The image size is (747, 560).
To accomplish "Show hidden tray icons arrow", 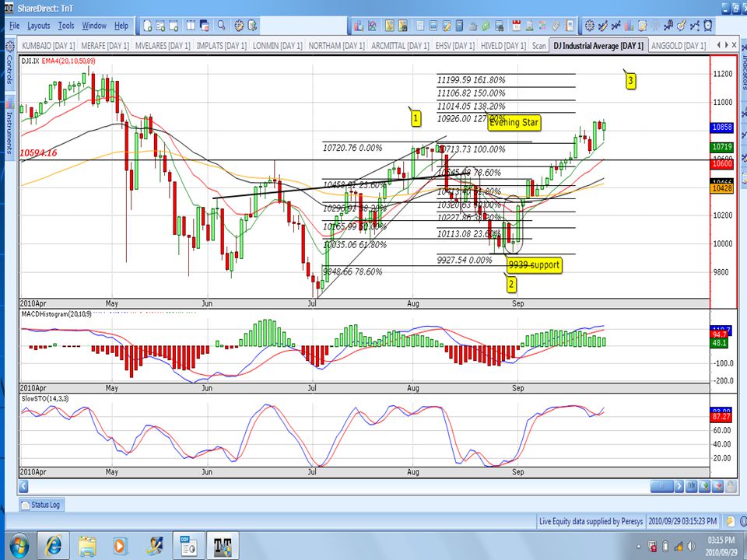I will pyautogui.click(x=640, y=547).
